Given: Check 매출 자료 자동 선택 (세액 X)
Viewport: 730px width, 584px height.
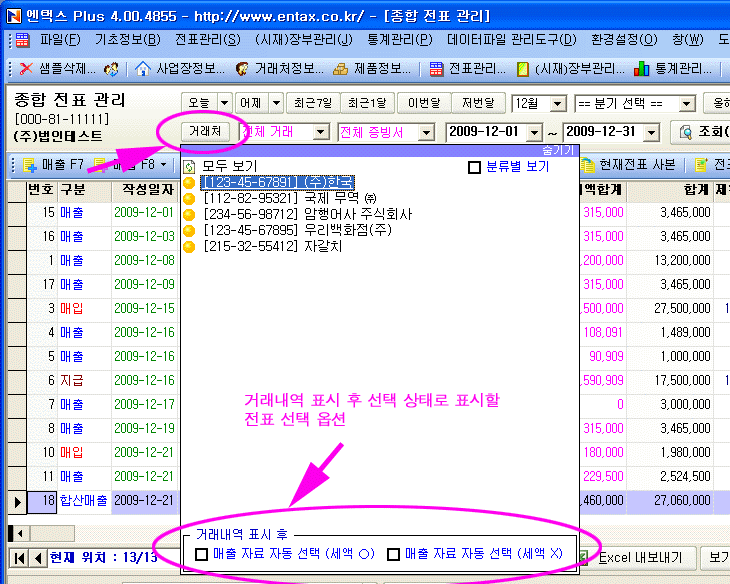Looking at the screenshot, I should pyautogui.click(x=393, y=554).
